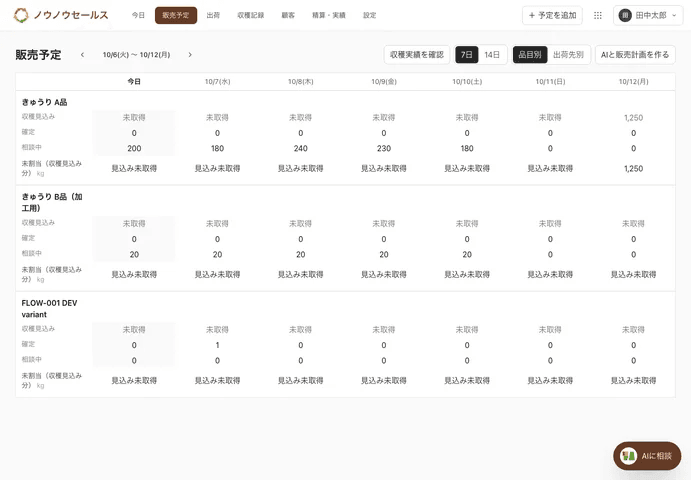
Task: Open the apps grid icon
Action: pos(598,15)
